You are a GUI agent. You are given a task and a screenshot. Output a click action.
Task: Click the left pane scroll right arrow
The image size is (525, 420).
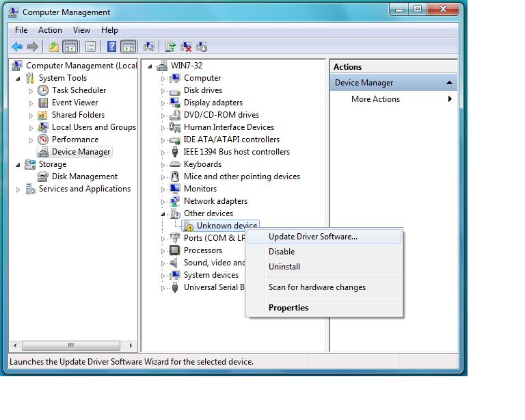coord(131,345)
